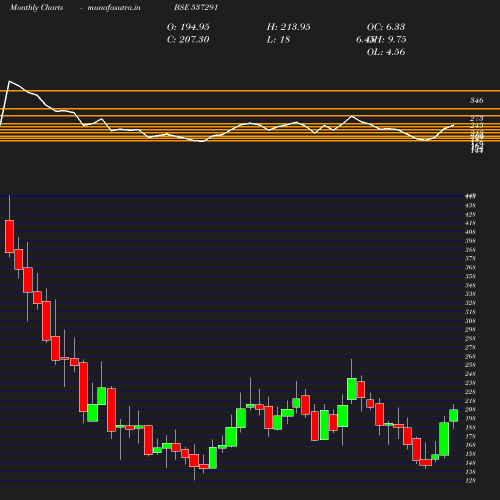500x500 pixels.
Task: Click the 305 price axis label
Action: click(470, 321)
